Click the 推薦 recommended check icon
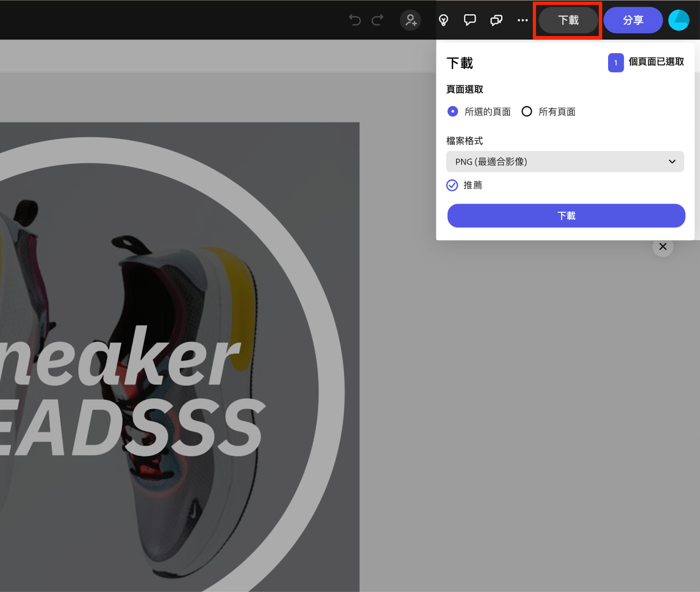This screenshot has width=700, height=592. [452, 185]
